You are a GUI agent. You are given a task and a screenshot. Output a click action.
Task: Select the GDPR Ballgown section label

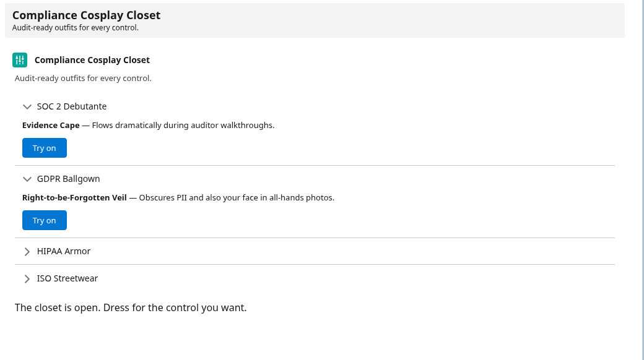[x=69, y=179]
